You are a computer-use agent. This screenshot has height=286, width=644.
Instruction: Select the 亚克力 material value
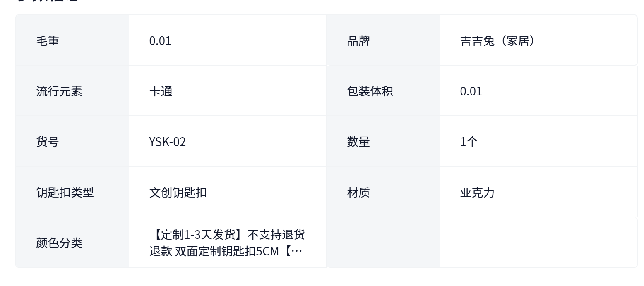click(477, 192)
